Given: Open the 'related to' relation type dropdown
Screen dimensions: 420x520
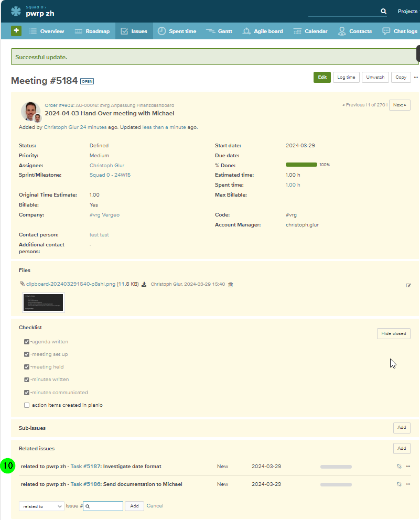Looking at the screenshot, I should pyautogui.click(x=41, y=506).
